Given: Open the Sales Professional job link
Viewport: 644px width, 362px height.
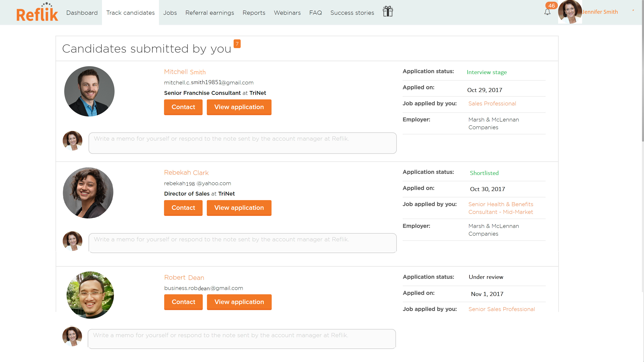Looking at the screenshot, I should pos(492,103).
